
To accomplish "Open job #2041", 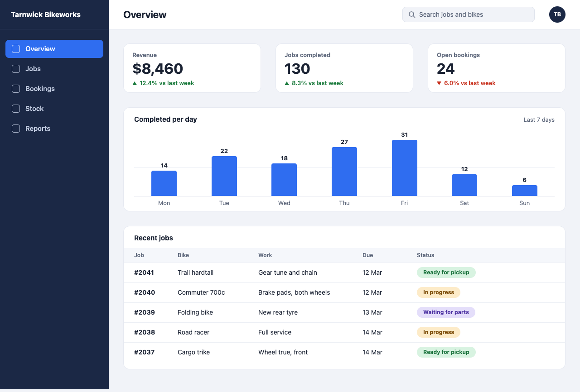I will (144, 272).
